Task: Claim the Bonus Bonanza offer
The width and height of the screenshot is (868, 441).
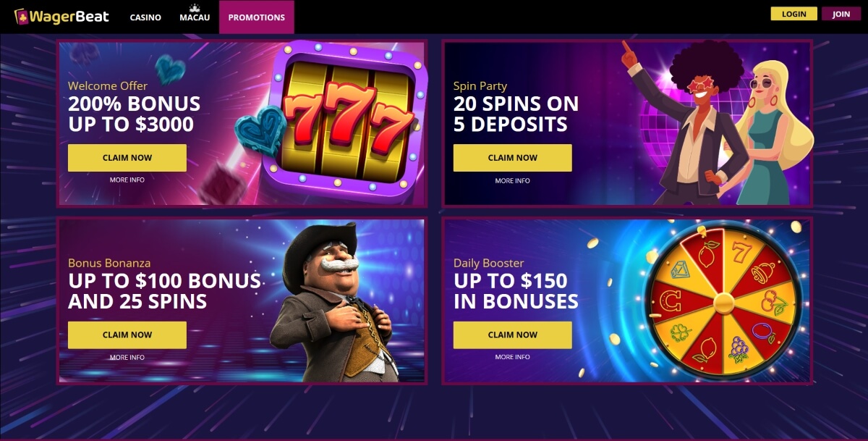Action: [127, 335]
